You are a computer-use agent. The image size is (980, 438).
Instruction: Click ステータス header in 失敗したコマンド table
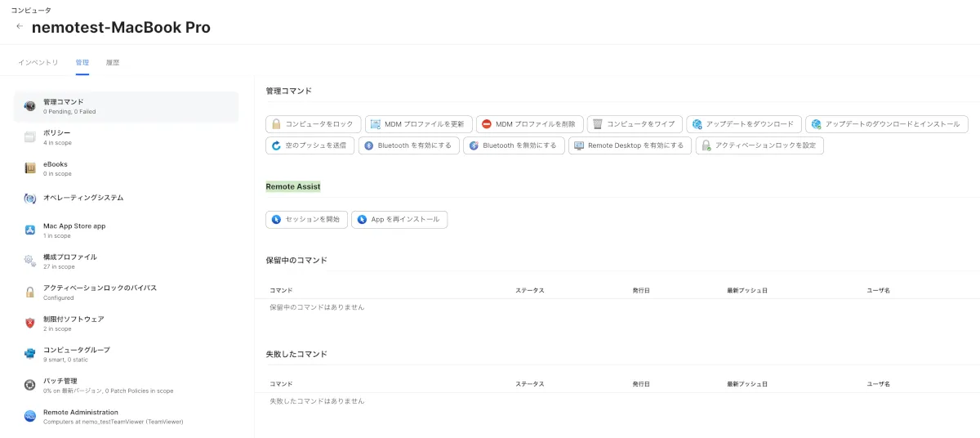[530, 383]
